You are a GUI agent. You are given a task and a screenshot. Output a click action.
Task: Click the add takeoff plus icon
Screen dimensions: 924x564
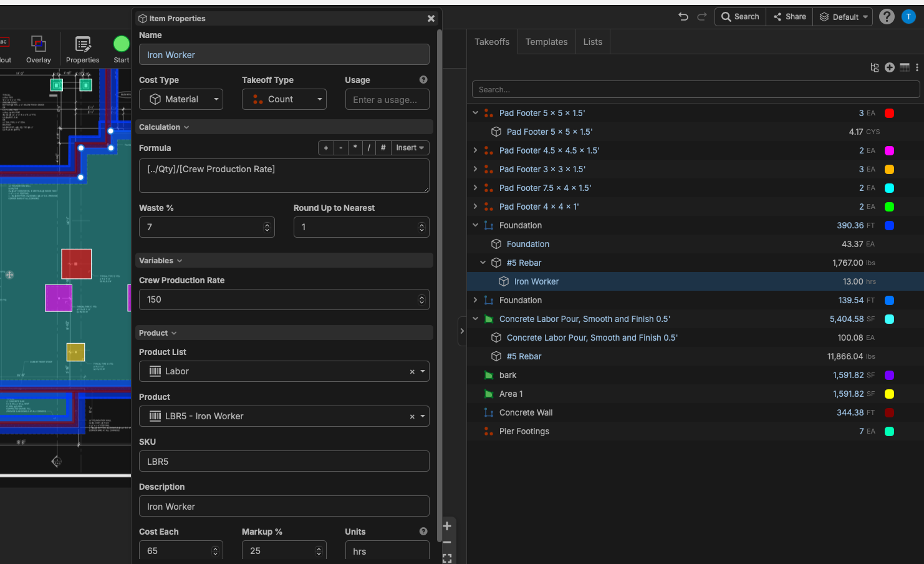pos(890,67)
